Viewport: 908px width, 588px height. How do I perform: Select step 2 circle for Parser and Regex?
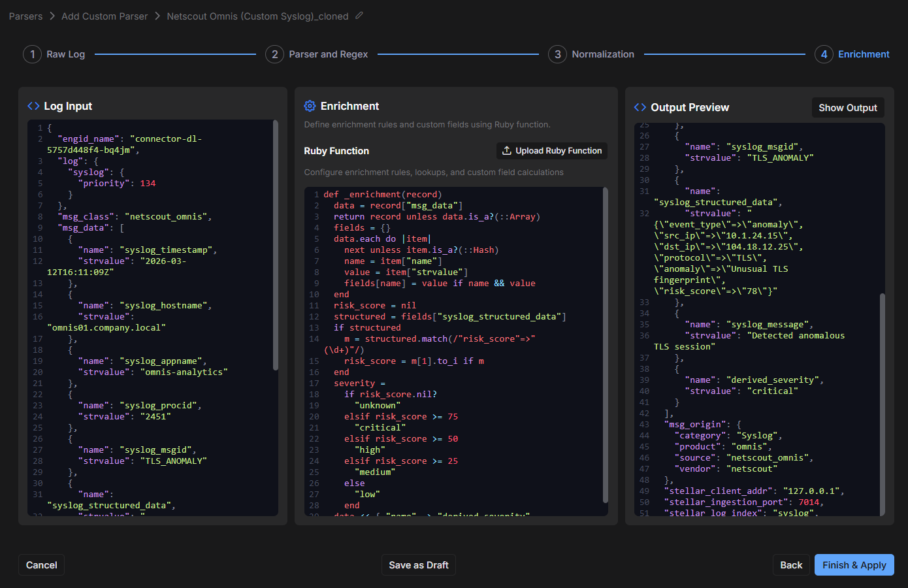[274, 54]
